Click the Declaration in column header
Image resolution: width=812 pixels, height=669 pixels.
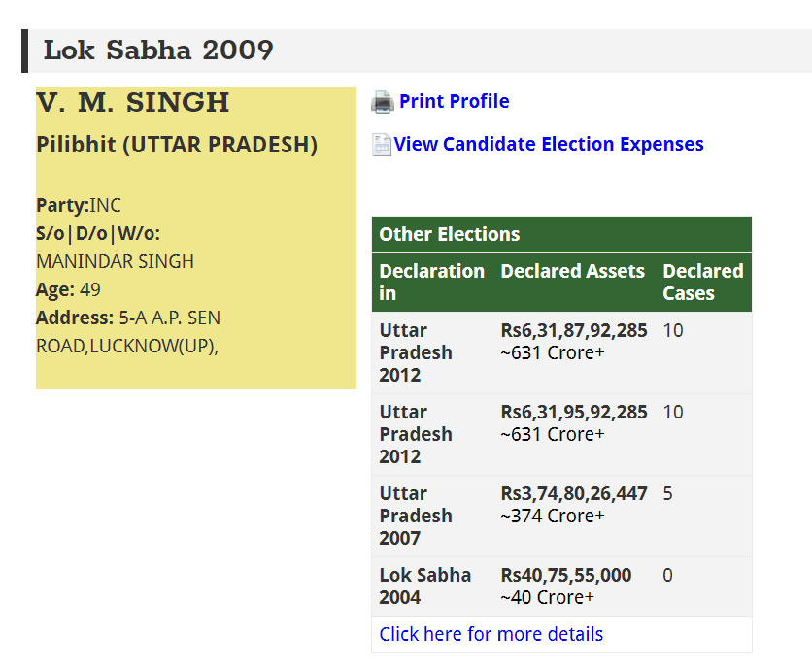pos(431,282)
